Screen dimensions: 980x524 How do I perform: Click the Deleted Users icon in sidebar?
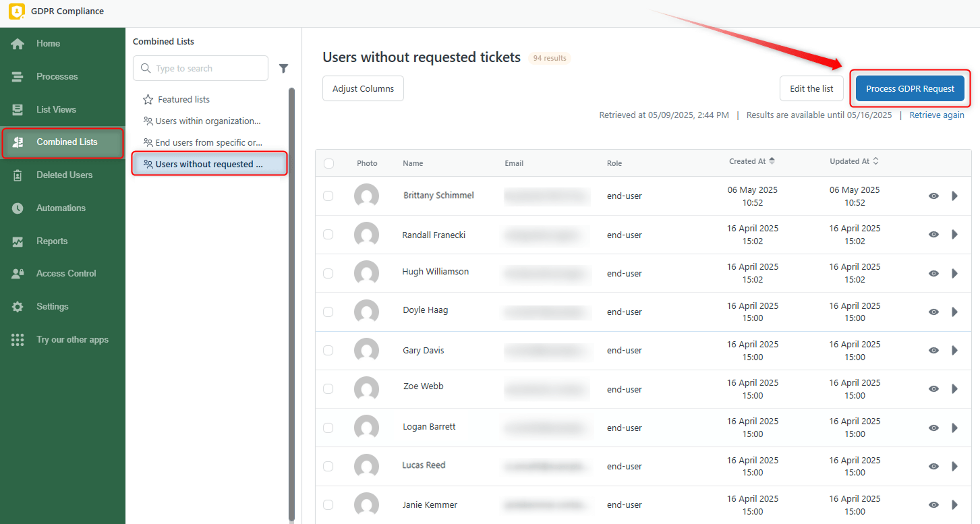pos(18,175)
